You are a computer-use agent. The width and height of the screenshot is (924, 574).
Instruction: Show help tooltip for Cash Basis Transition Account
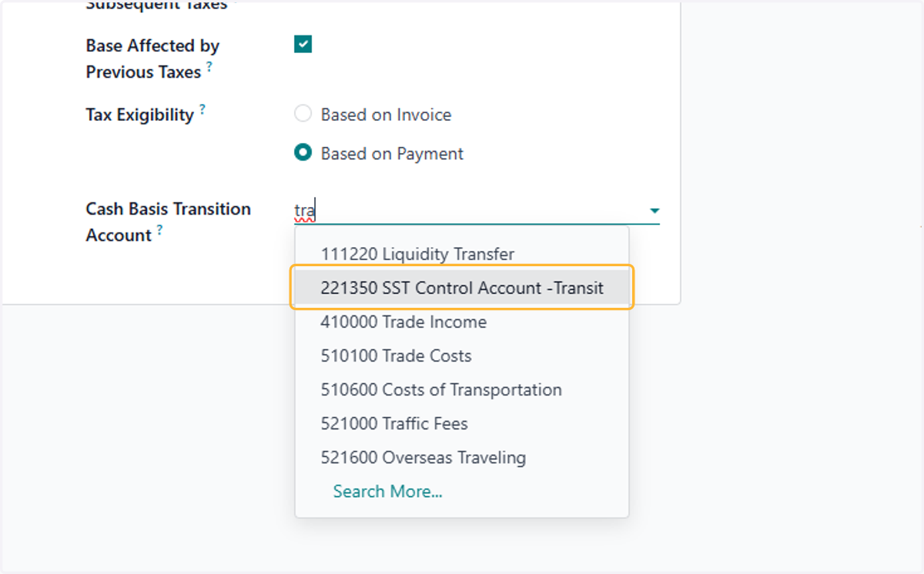pyautogui.click(x=160, y=230)
